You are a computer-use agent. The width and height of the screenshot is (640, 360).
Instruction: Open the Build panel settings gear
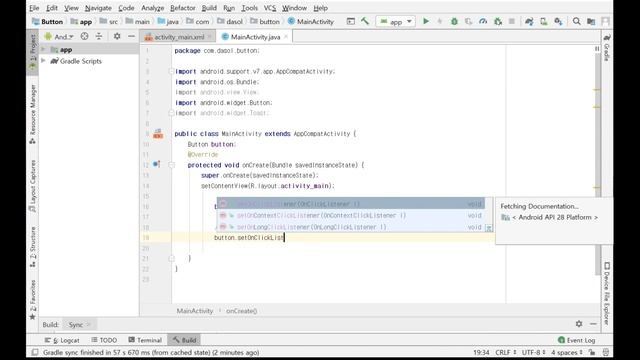pos(579,324)
